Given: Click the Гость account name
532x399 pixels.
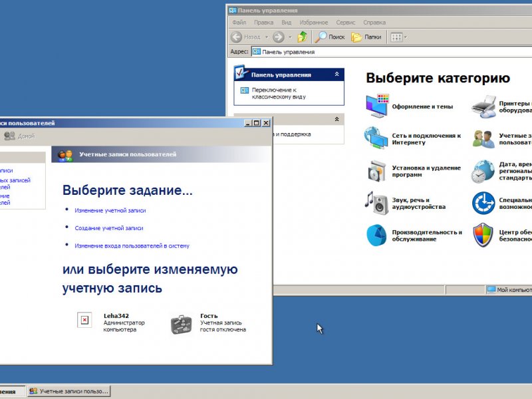Looking at the screenshot, I should point(209,315).
